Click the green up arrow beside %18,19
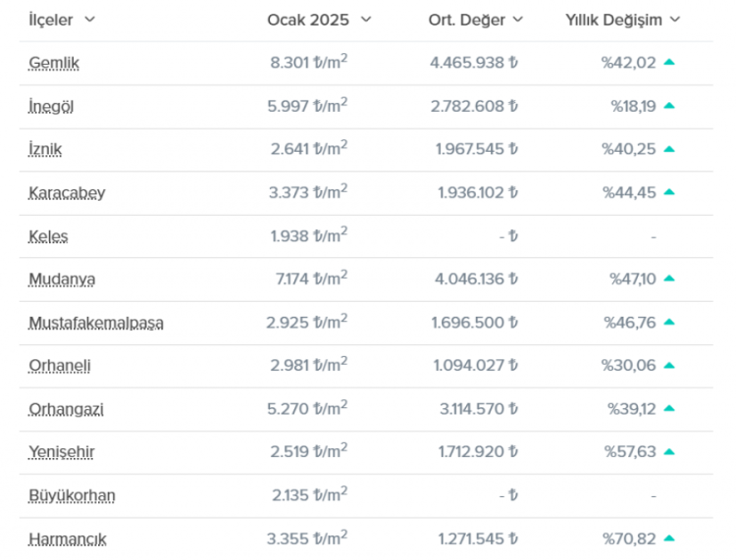 [669, 106]
